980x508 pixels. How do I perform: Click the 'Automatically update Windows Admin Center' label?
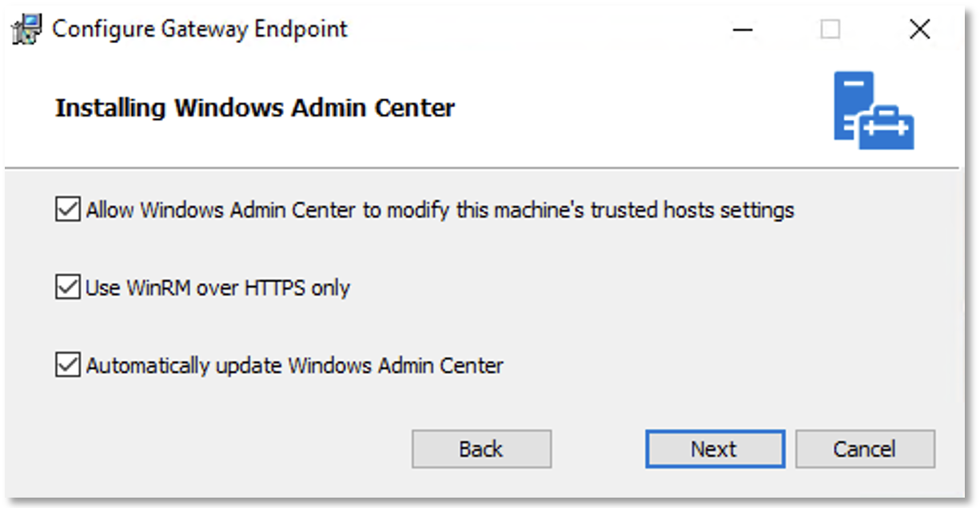pos(295,366)
